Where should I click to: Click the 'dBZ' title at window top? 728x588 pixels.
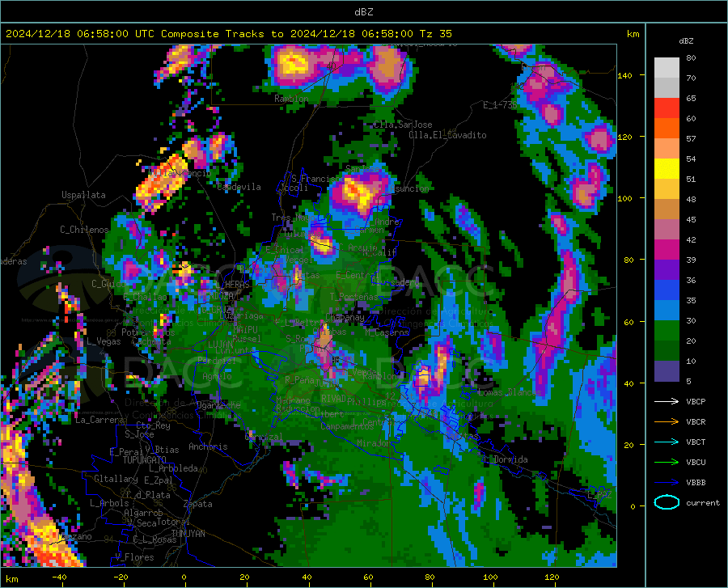363,12
